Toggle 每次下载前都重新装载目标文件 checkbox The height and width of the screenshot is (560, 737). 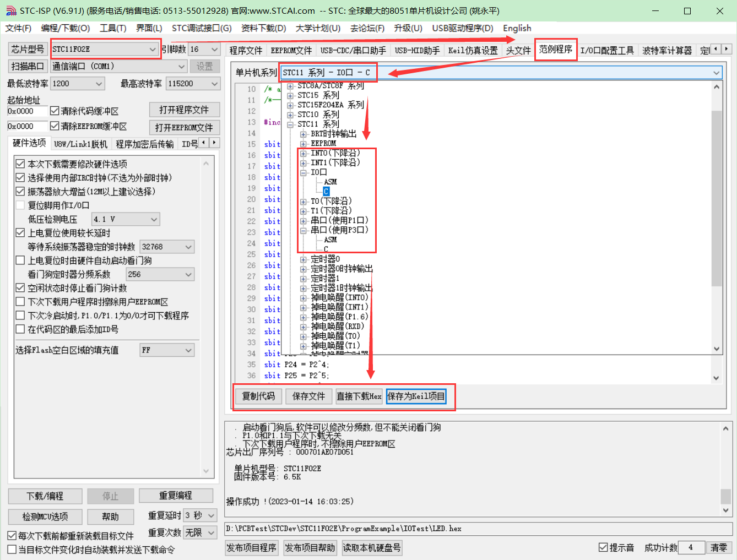coord(12,535)
